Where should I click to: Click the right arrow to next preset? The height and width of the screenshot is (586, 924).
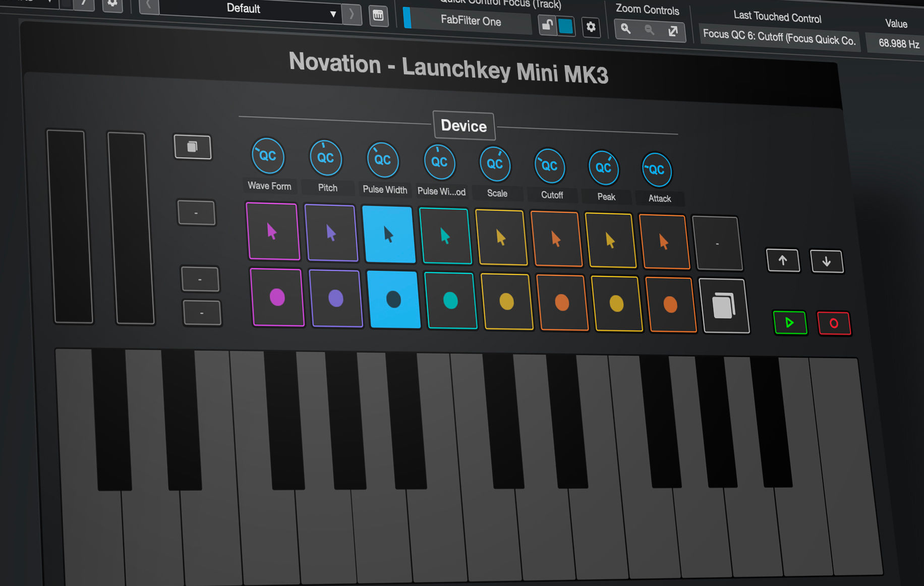pos(353,14)
